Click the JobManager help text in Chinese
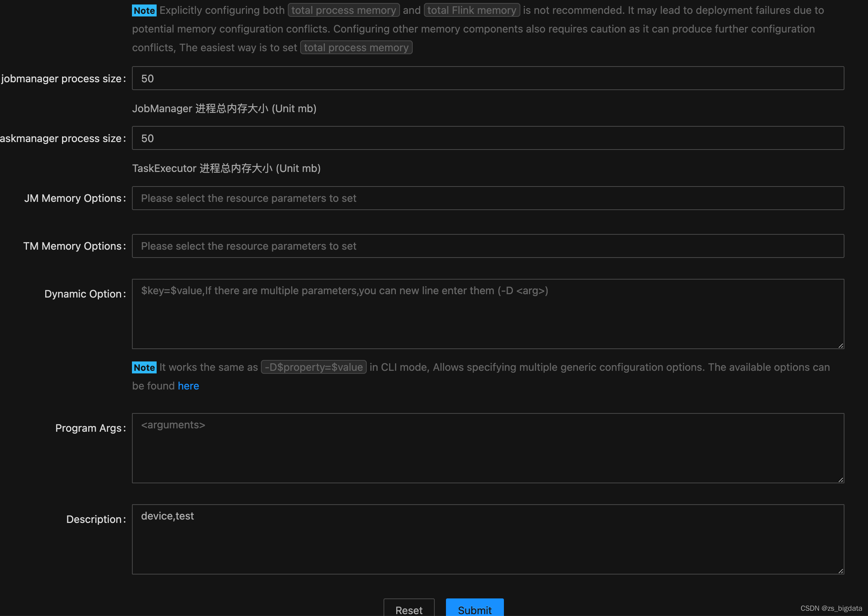 (224, 108)
